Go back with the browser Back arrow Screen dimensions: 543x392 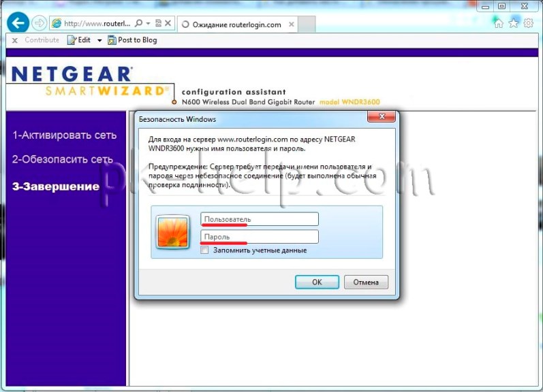[x=18, y=23]
